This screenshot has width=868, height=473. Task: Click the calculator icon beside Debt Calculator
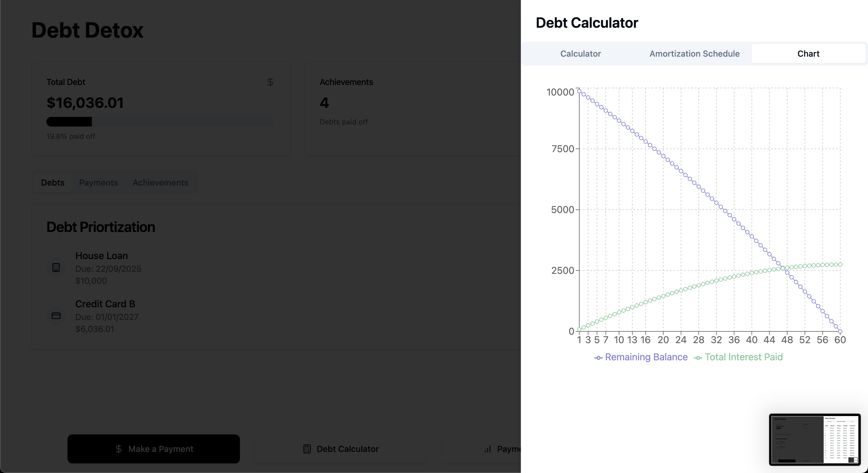(x=307, y=449)
